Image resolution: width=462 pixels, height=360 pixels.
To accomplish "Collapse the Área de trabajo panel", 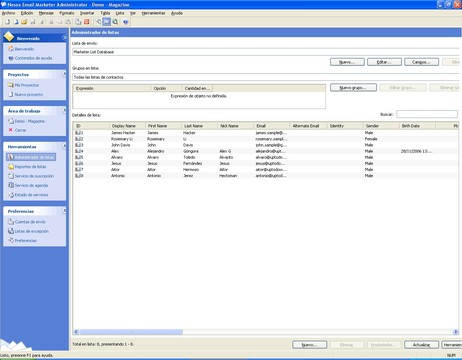I will (x=64, y=110).
